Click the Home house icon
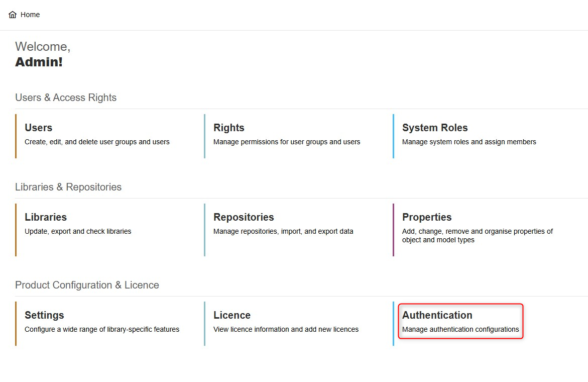The height and width of the screenshot is (382, 588). click(13, 15)
